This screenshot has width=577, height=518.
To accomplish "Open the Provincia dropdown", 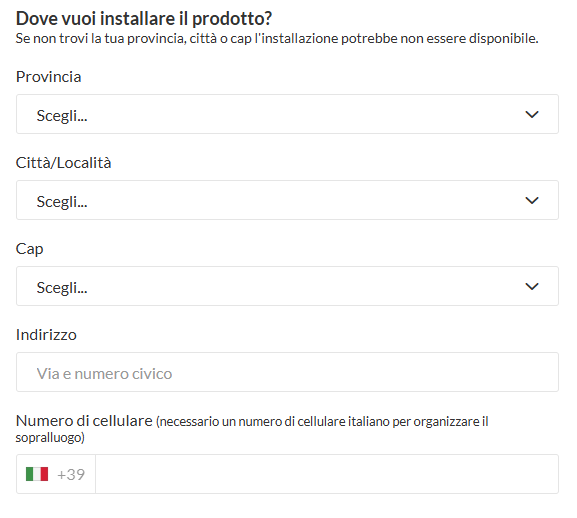I will 287,114.
